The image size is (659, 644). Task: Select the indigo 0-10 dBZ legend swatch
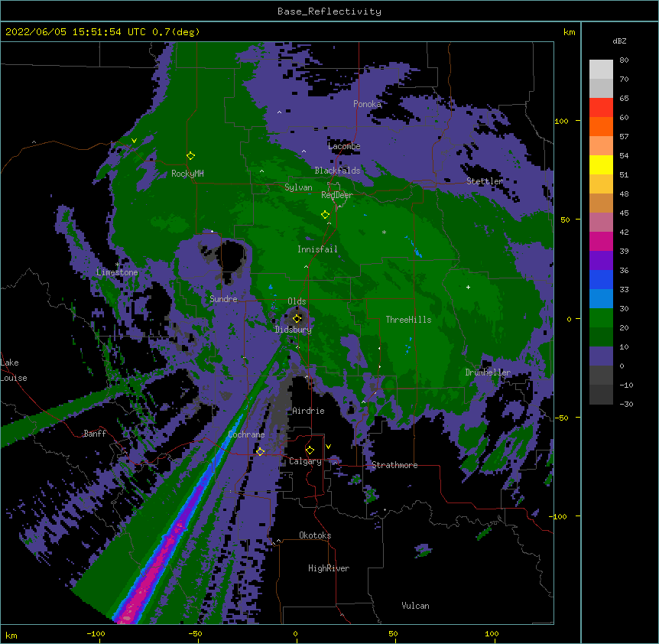tap(601, 356)
